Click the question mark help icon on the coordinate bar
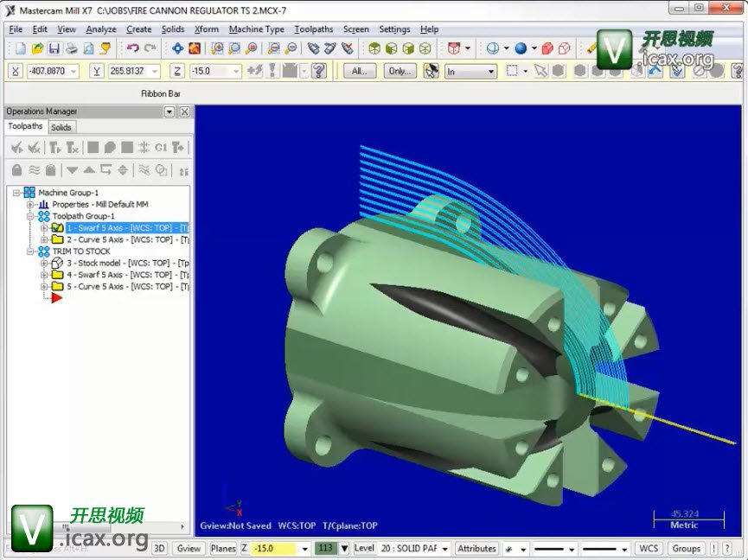Screen dimensions: 748x560 [x=319, y=71]
